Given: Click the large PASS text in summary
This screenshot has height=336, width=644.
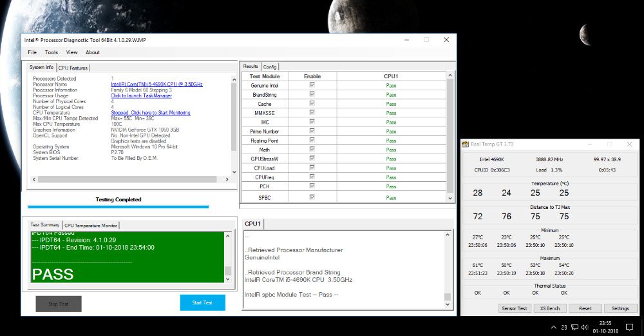Looking at the screenshot, I should pyautogui.click(x=53, y=274).
